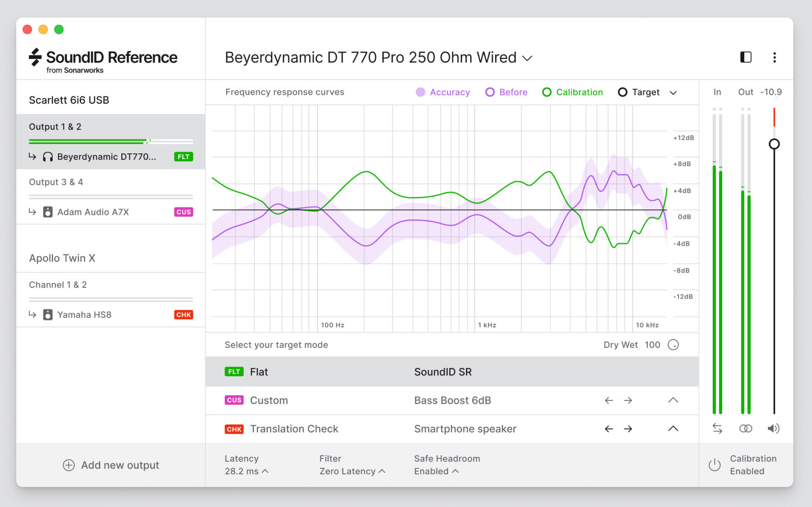Click the CUS badge on Adam Audio row
This screenshot has width=812, height=507.
(184, 212)
